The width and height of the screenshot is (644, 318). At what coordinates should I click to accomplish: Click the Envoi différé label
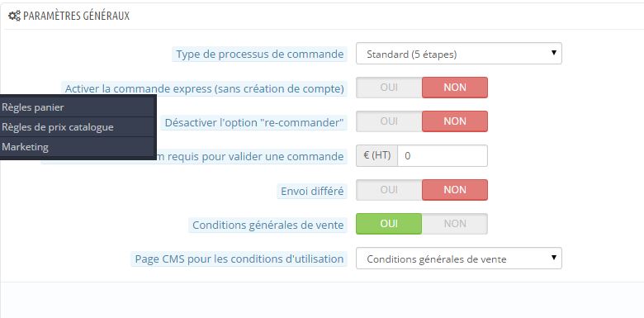[312, 191]
